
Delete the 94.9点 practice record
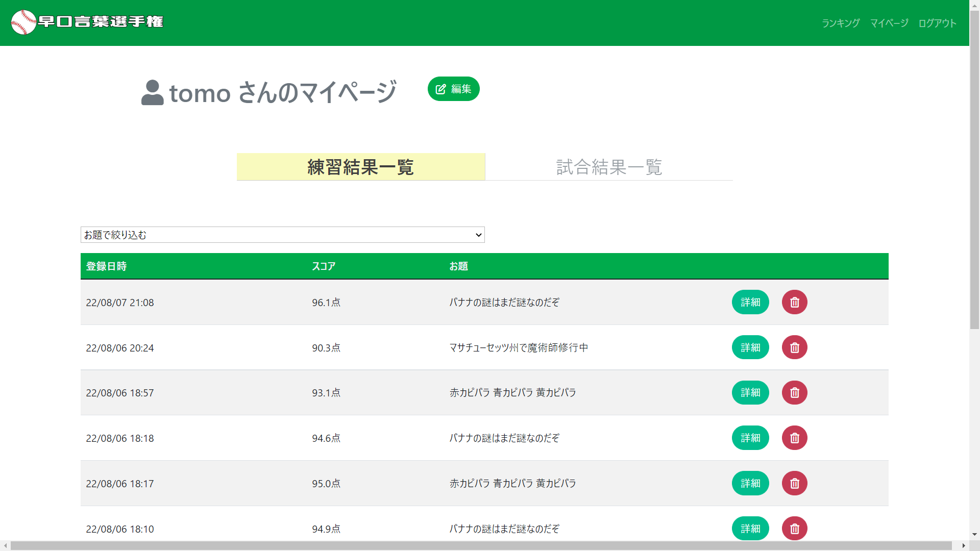(x=794, y=529)
